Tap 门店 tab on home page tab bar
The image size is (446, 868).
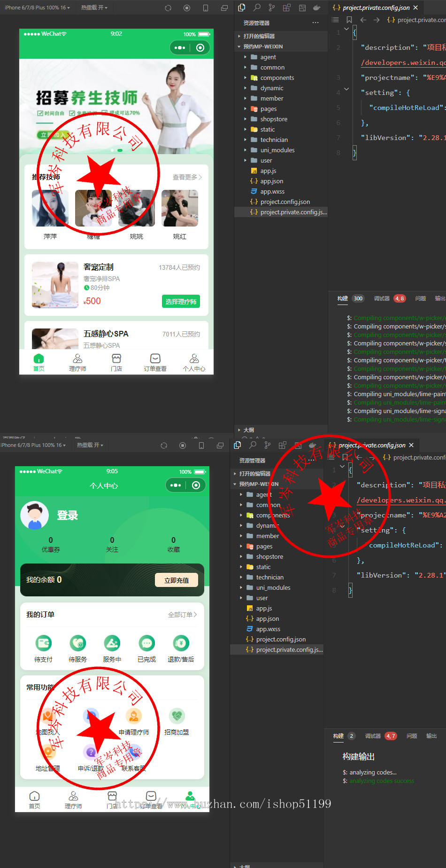(x=116, y=362)
